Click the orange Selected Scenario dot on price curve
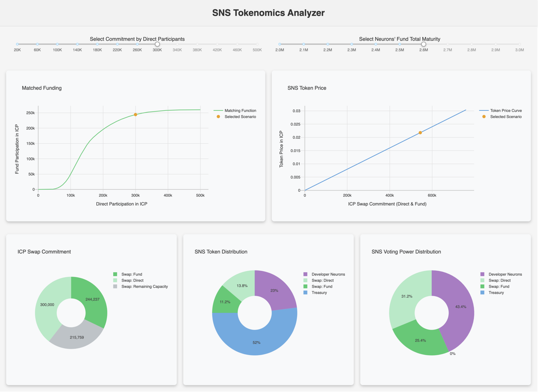Screen dimensions: 538x392 (x=420, y=132)
